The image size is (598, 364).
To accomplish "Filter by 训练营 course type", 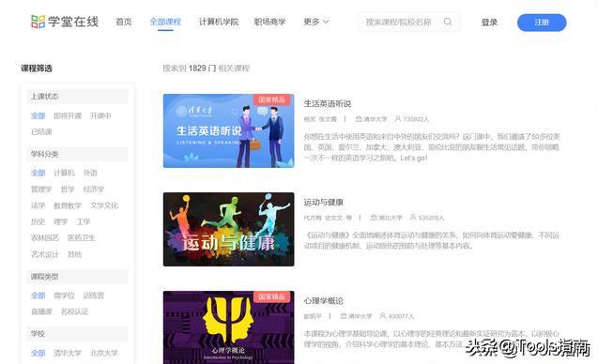I will coord(94,296).
